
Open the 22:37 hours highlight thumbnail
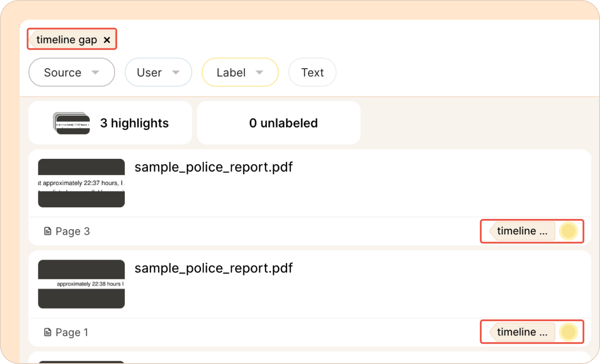point(82,183)
